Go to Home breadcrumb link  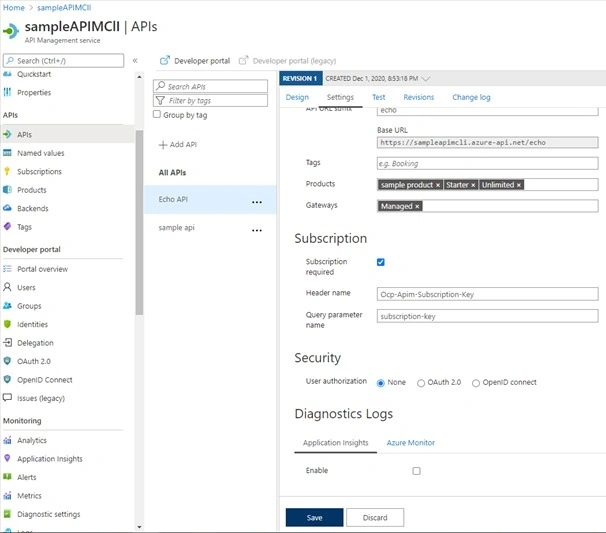click(14, 8)
